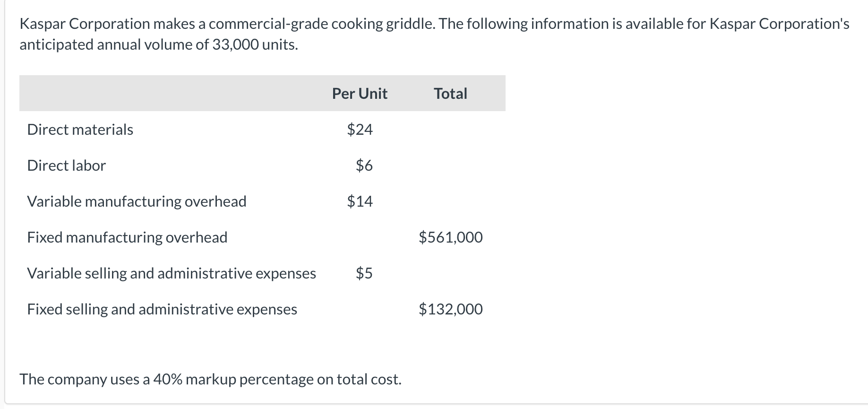Click the "Total" column header
The width and height of the screenshot is (868, 409).
click(450, 94)
